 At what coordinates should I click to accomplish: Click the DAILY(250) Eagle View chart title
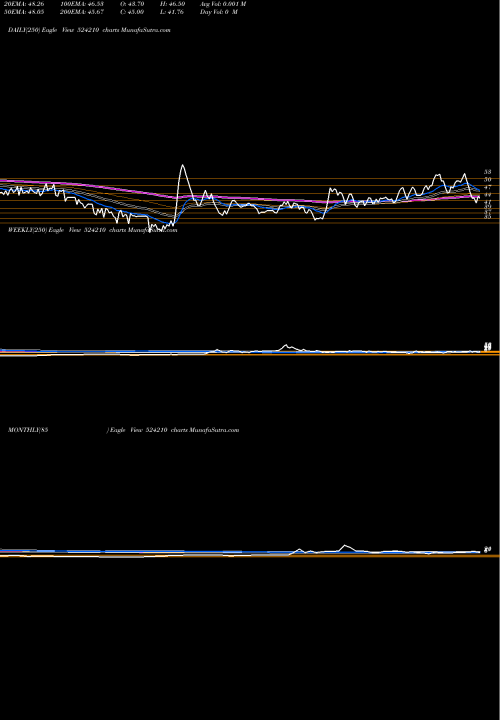[x=89, y=30]
